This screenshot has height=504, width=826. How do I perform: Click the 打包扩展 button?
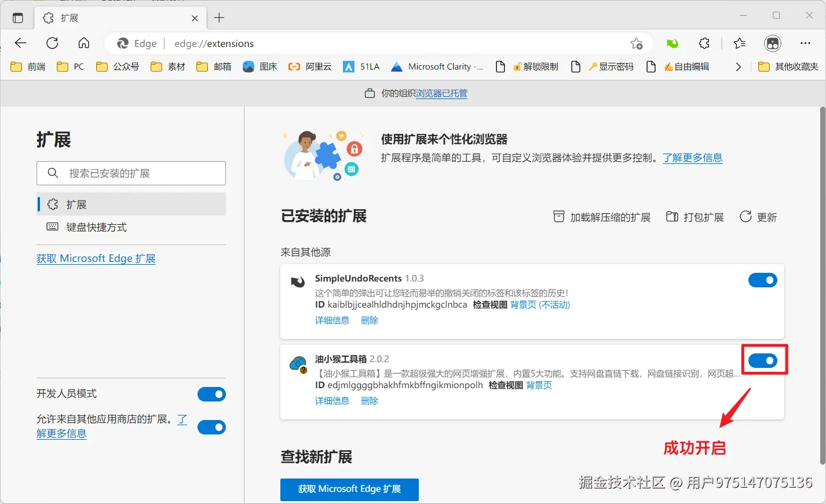point(695,217)
